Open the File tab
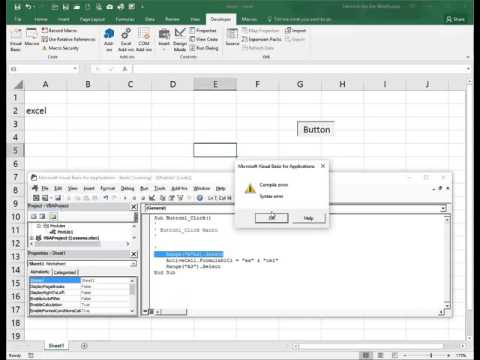 [18, 19]
